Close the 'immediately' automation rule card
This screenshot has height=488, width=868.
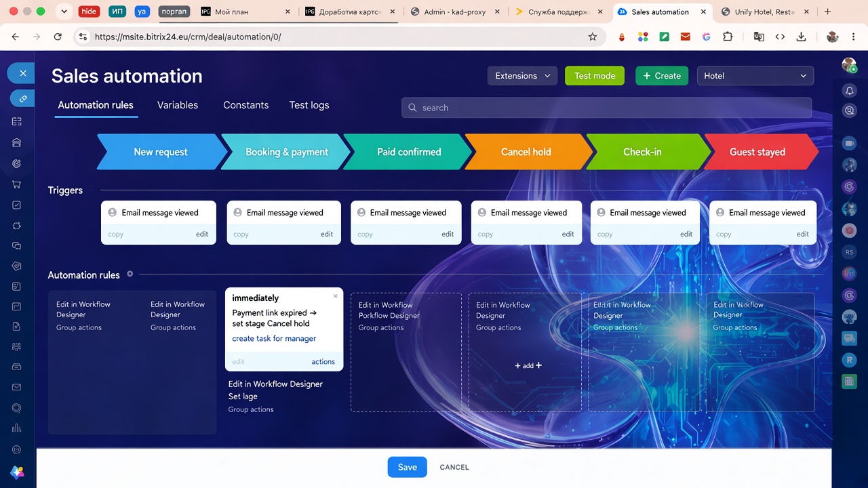coord(335,296)
